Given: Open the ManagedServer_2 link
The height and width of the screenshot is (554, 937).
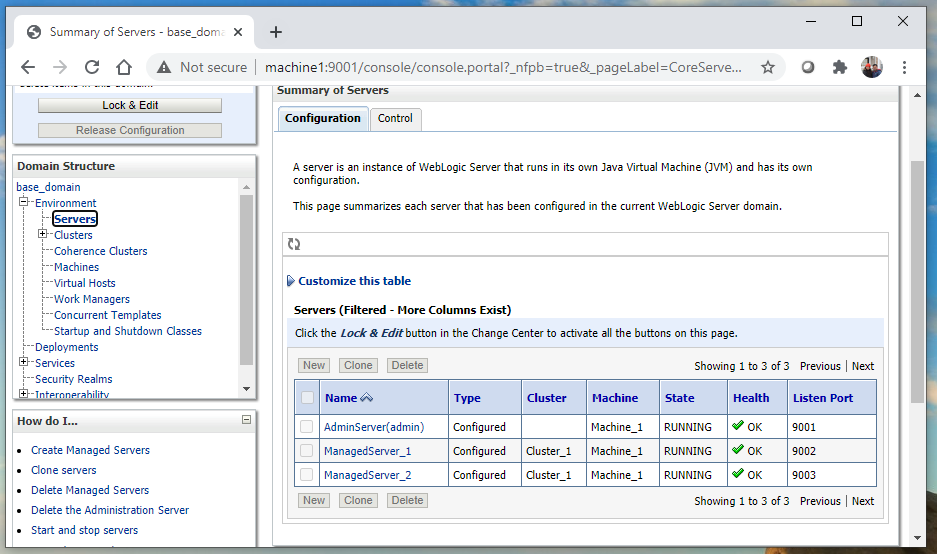Looking at the screenshot, I should click(x=368, y=475).
